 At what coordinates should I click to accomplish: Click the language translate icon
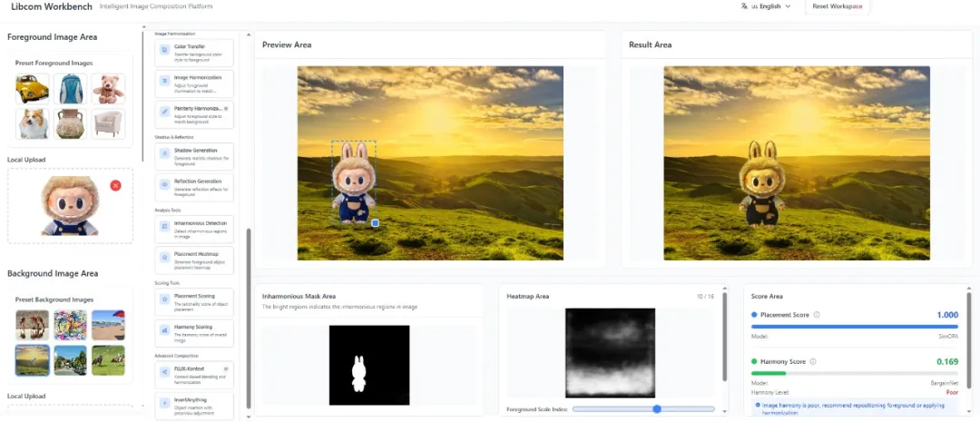pos(744,6)
